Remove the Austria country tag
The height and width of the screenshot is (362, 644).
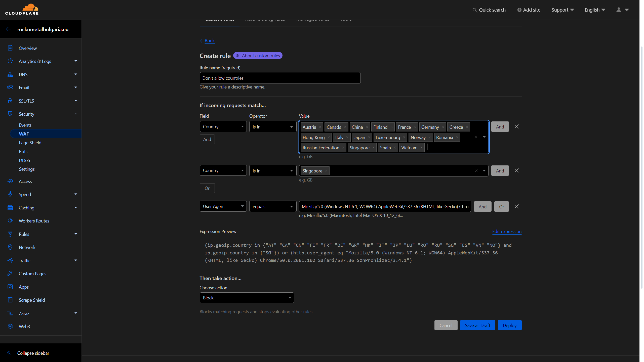click(x=320, y=127)
